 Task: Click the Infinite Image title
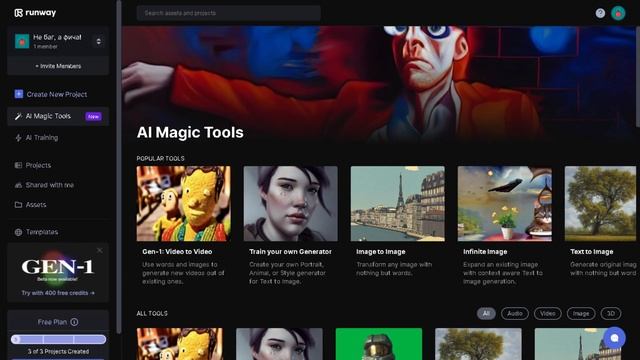485,252
